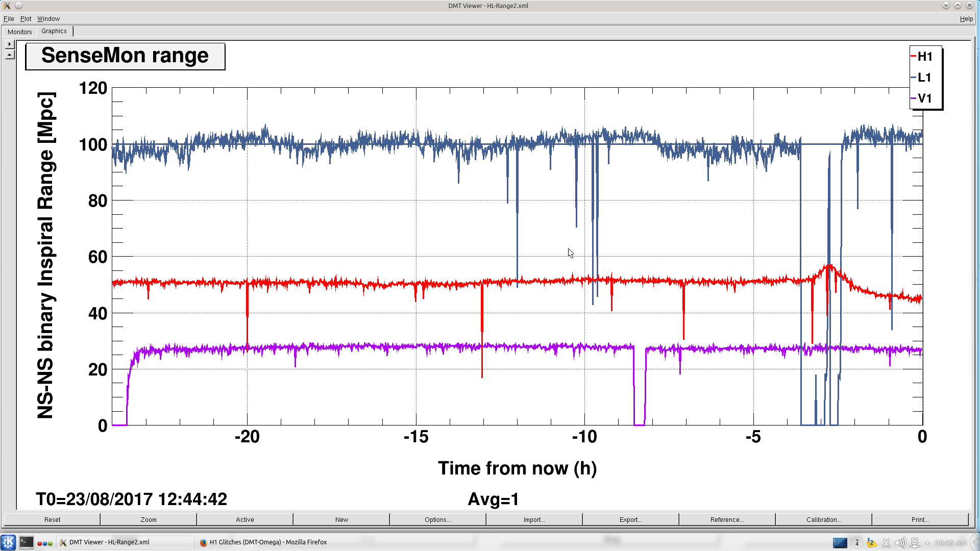The width and height of the screenshot is (980, 551).
Task: Click the Print... button
Action: (920, 519)
